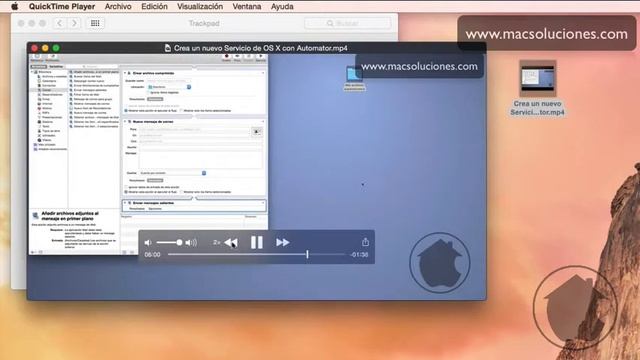
Task: Open the Edición menu
Action: click(154, 7)
